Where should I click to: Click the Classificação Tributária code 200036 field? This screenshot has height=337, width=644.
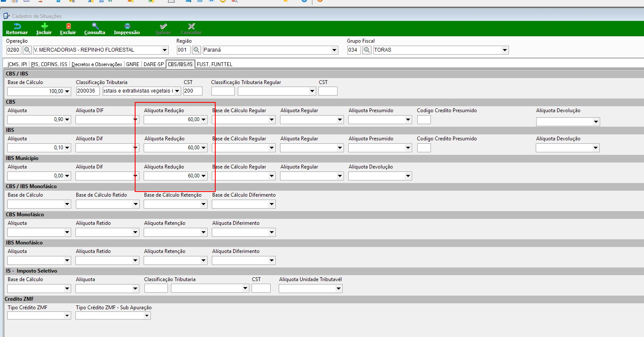pyautogui.click(x=88, y=91)
